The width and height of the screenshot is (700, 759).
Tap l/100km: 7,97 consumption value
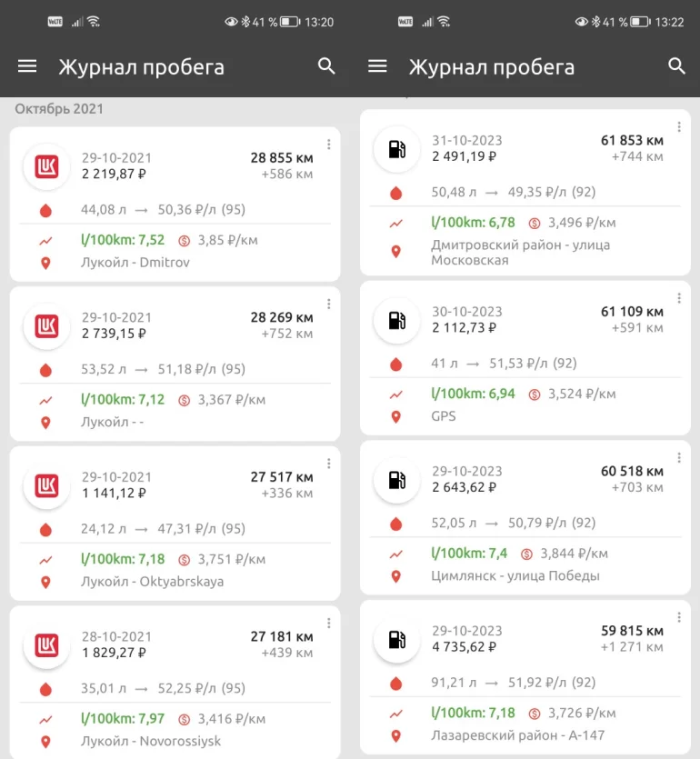123,718
